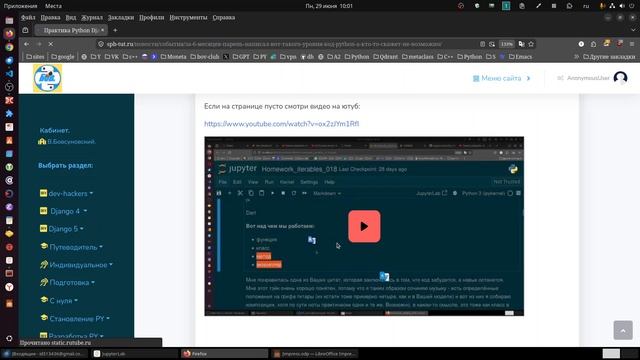This screenshot has height=360, width=640.
Task: Click the address bar URL
Action: pos(274,44)
